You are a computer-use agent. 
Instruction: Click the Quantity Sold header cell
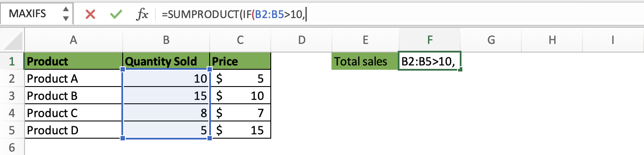pos(166,62)
